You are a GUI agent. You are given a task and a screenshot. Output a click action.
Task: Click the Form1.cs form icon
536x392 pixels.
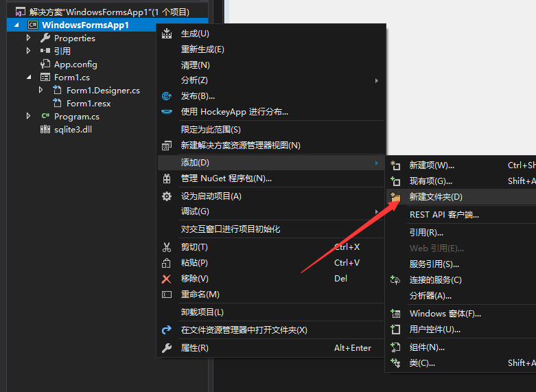coord(45,78)
